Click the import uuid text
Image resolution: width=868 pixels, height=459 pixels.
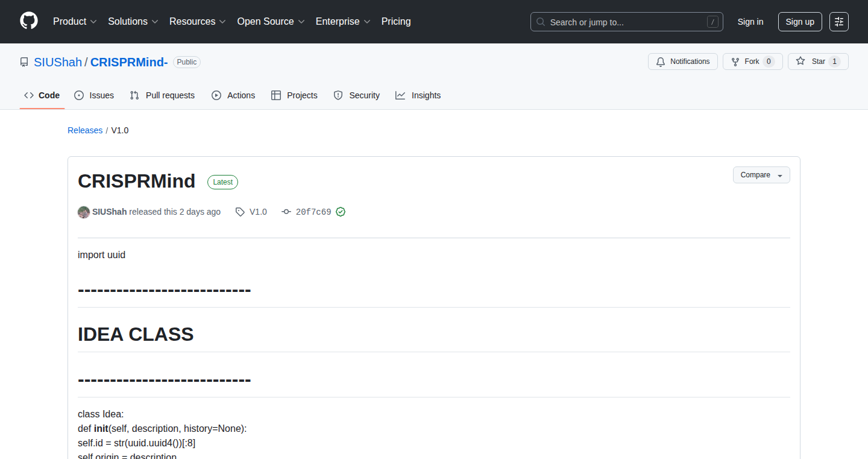pos(101,255)
